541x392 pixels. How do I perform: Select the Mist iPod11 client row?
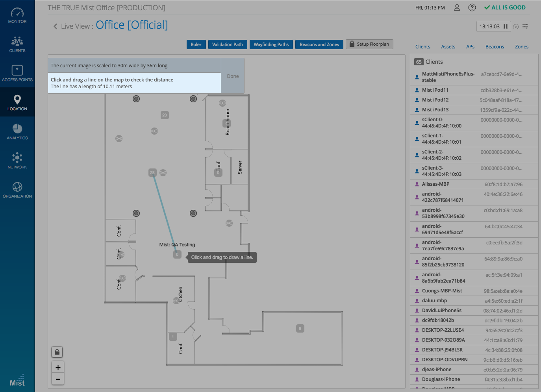pos(474,90)
